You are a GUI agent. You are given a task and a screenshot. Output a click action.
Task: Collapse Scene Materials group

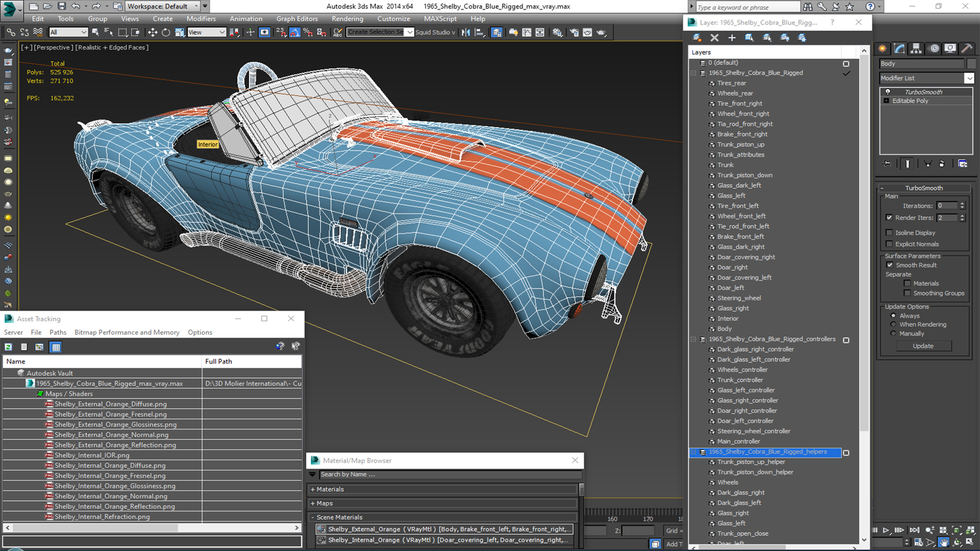312,517
